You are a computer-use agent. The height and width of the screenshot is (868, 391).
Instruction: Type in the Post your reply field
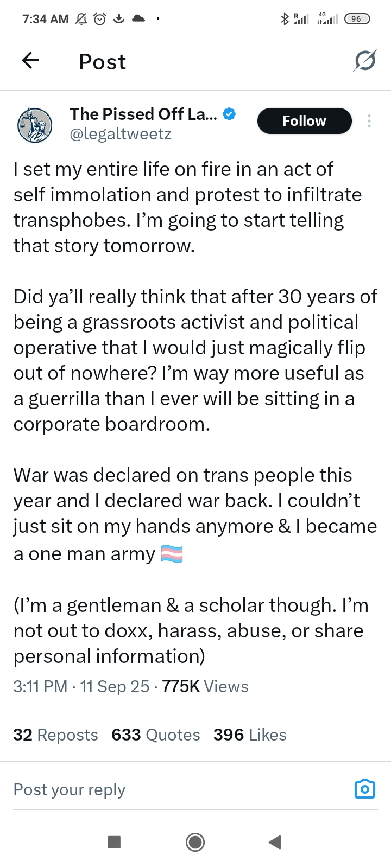click(x=163, y=789)
